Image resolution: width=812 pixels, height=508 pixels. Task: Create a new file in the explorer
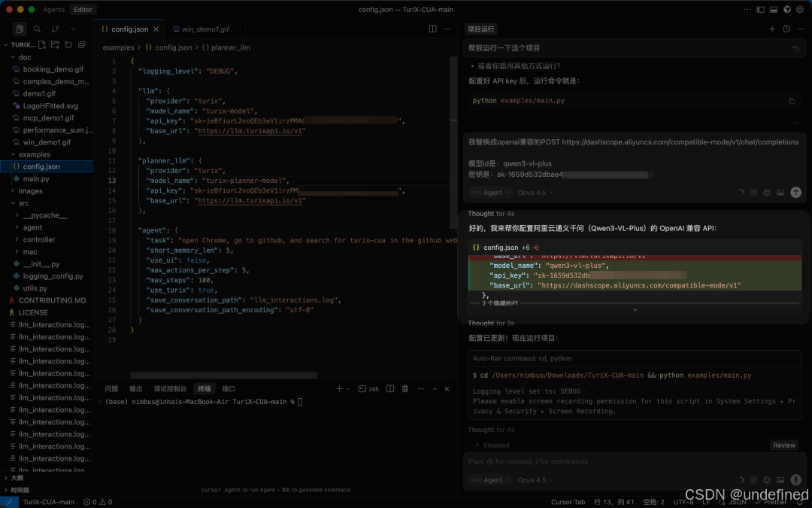click(42, 44)
